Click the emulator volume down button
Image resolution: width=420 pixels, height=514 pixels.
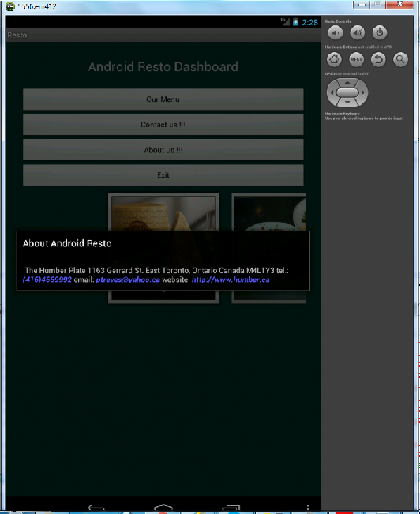[335, 32]
